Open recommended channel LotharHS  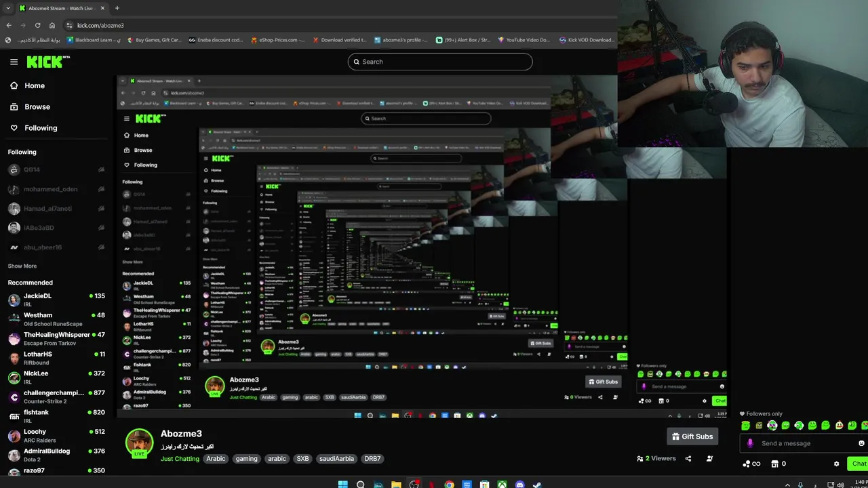[56, 357]
